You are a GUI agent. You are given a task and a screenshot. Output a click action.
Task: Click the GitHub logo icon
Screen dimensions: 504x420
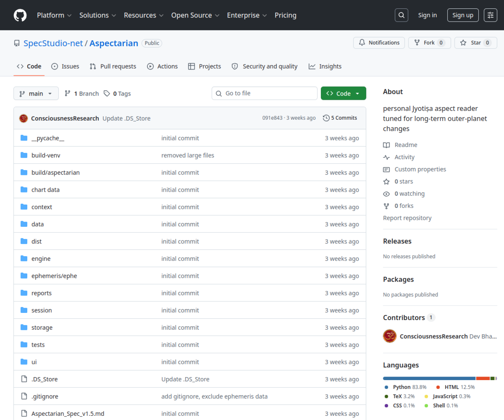20,15
